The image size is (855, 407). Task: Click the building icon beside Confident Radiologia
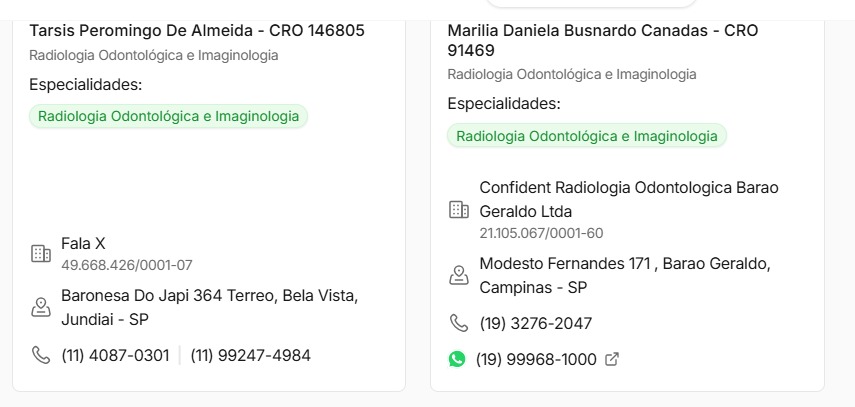459,210
